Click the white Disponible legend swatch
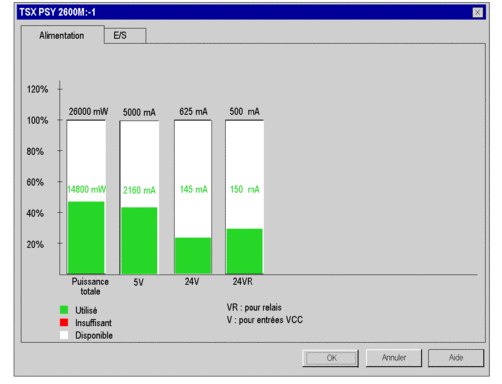502x384 pixels. coord(64,335)
